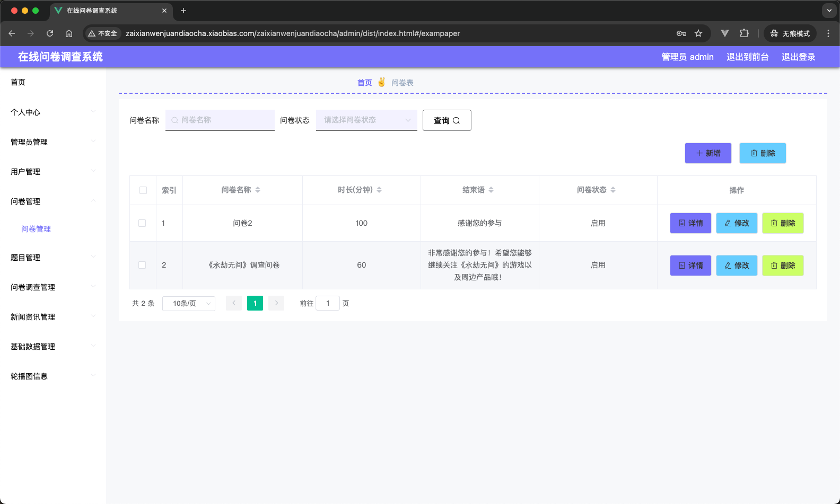The width and height of the screenshot is (840, 504).
Task: Go to previous page arrow
Action: [x=234, y=303]
